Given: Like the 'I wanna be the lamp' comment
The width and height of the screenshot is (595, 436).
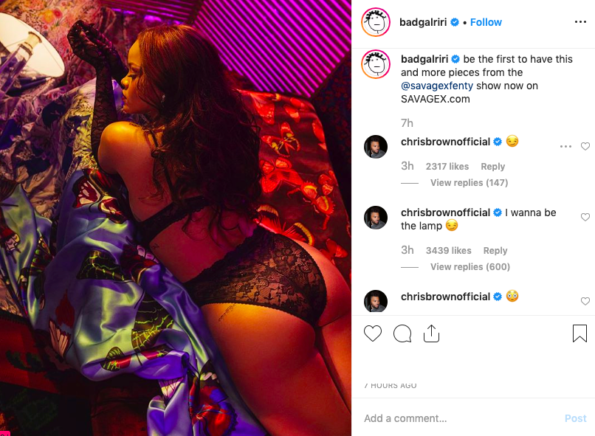Looking at the screenshot, I should pyautogui.click(x=585, y=217).
